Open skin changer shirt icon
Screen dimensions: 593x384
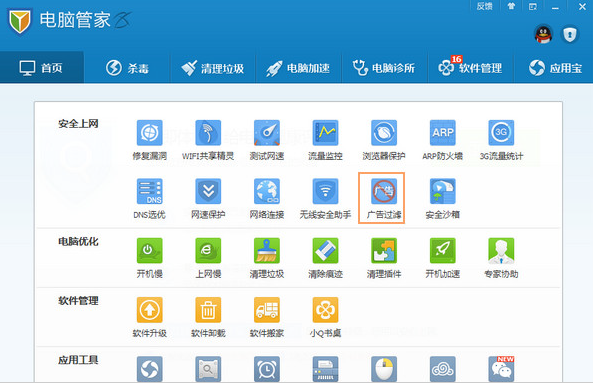[511, 6]
